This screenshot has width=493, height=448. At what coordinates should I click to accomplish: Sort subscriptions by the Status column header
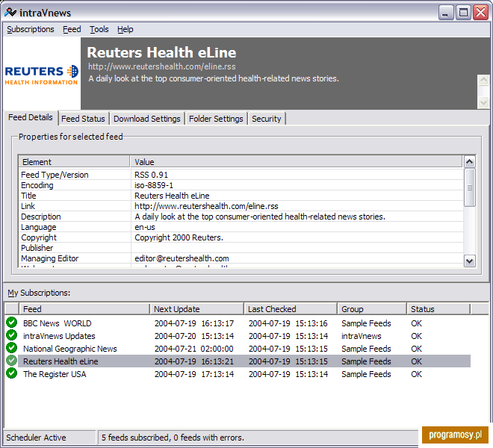438,309
